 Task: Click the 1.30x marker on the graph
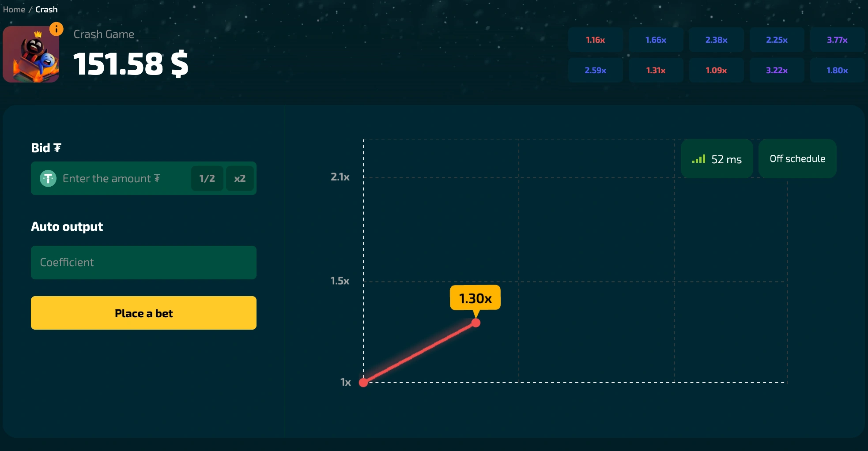476,298
